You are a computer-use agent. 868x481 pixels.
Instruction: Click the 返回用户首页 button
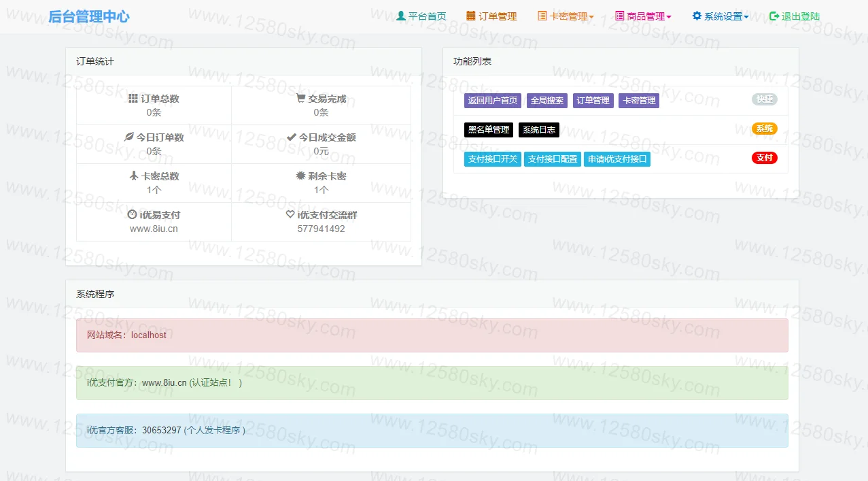point(493,101)
